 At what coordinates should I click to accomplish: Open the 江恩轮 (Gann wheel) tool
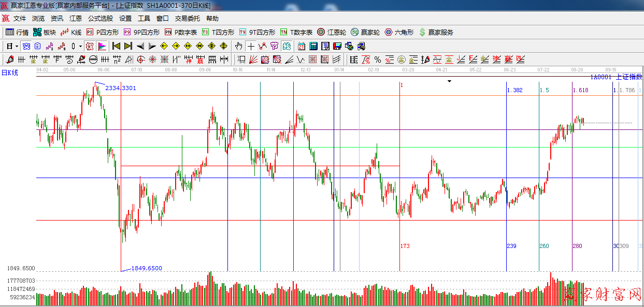coord(331,32)
